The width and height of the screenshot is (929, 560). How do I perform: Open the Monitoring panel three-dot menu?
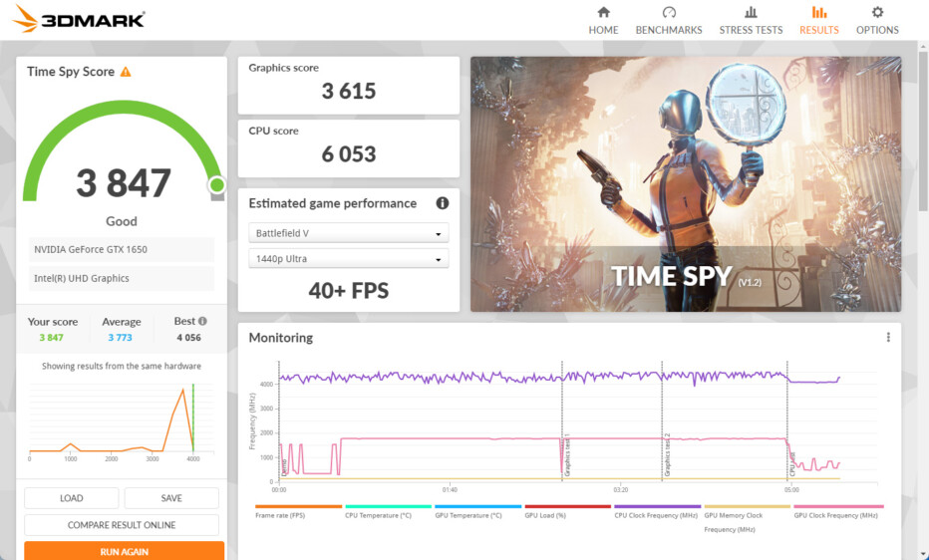click(x=887, y=338)
